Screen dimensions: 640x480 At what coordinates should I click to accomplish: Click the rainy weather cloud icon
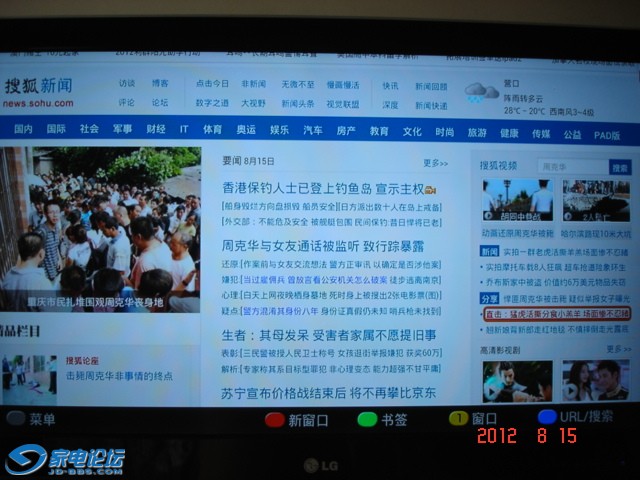pos(482,92)
